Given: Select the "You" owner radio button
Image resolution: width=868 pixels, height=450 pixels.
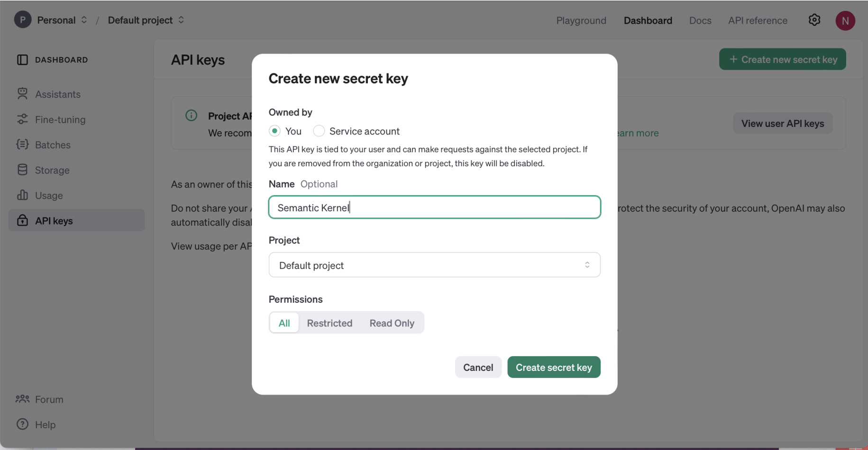Looking at the screenshot, I should tap(274, 131).
